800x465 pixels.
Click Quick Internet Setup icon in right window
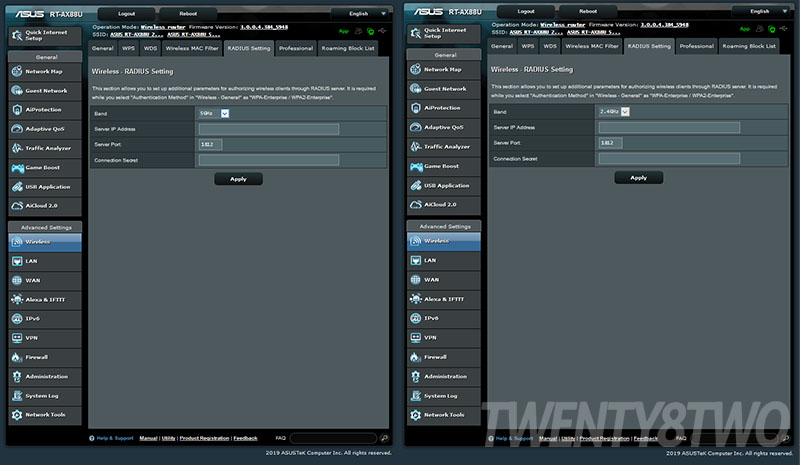[x=415, y=33]
